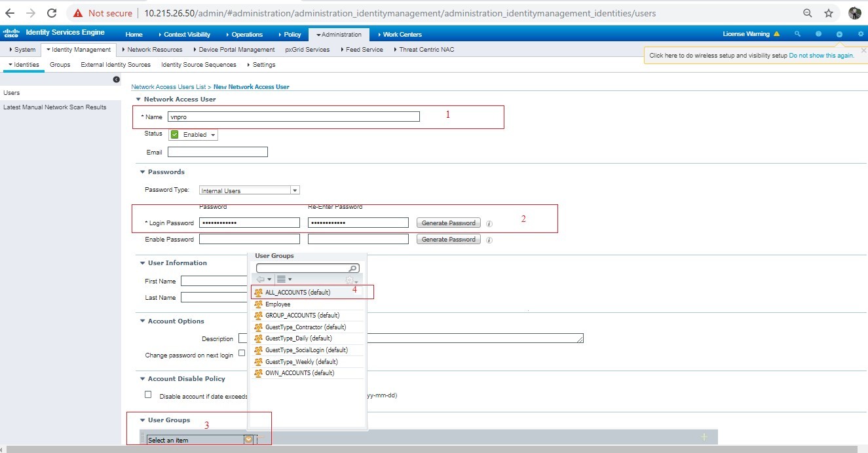Viewport: 868px width, 453px height.
Task: Click the Name input field
Action: [293, 117]
